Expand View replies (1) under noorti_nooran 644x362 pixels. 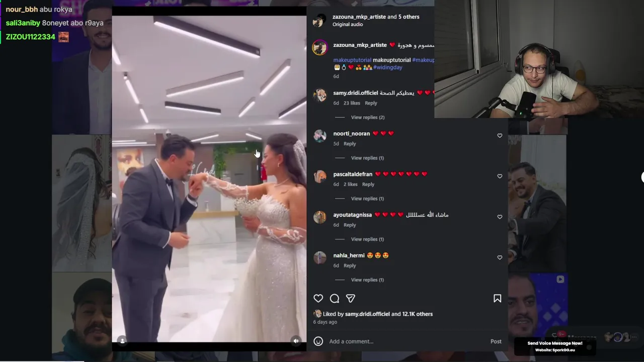[367, 158]
